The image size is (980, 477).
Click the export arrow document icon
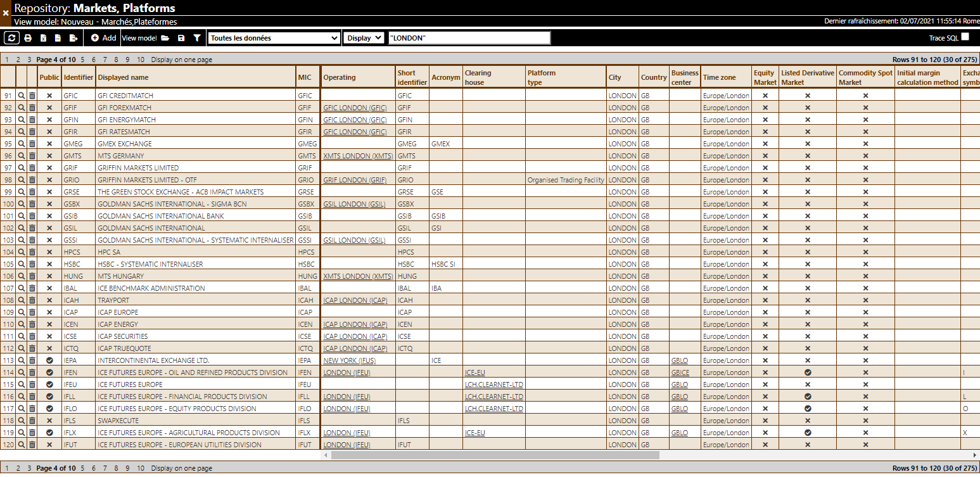point(73,38)
